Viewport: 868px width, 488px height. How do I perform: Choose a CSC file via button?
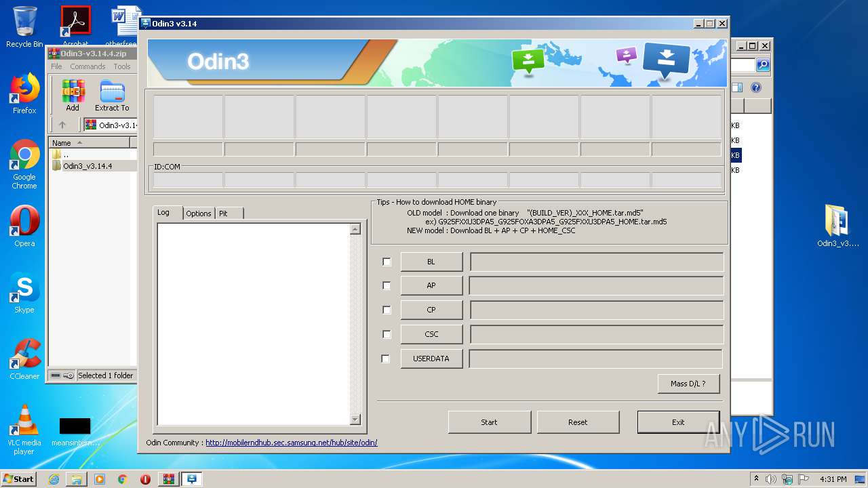[431, 334]
